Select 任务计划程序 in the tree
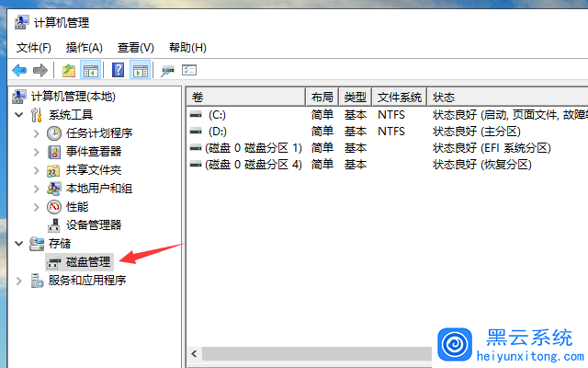This screenshot has width=588, height=368. [x=99, y=132]
